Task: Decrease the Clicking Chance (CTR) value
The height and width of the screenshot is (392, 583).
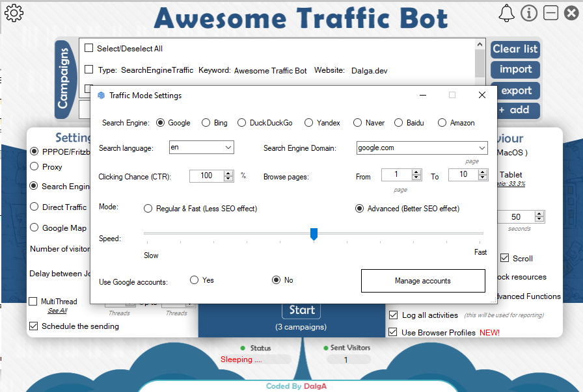Action: pyautogui.click(x=228, y=178)
